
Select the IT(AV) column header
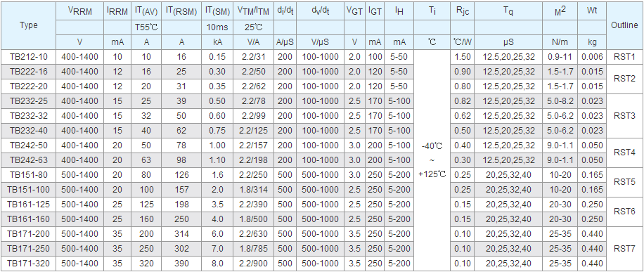pos(146,11)
